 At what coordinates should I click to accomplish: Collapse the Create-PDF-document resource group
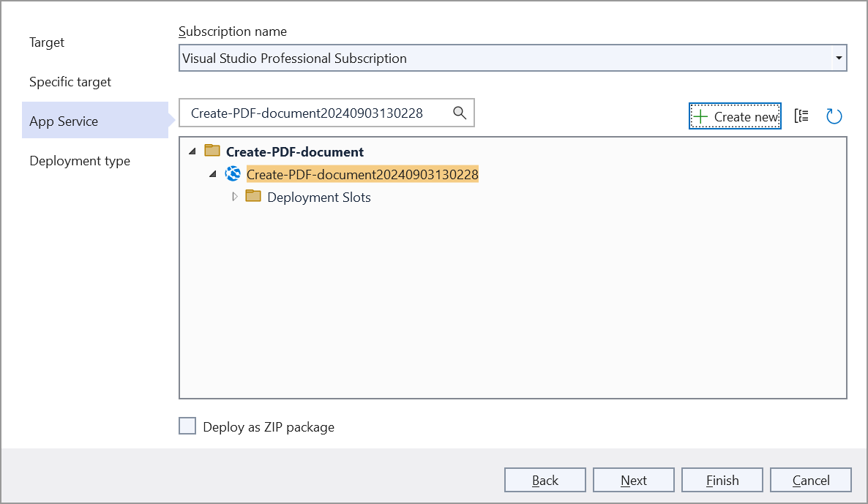[192, 152]
